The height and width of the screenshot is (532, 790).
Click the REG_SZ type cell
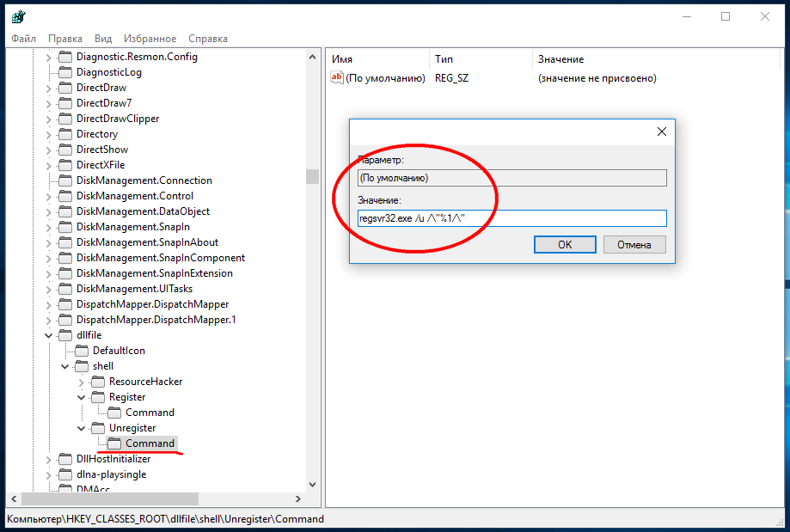pyautogui.click(x=451, y=78)
